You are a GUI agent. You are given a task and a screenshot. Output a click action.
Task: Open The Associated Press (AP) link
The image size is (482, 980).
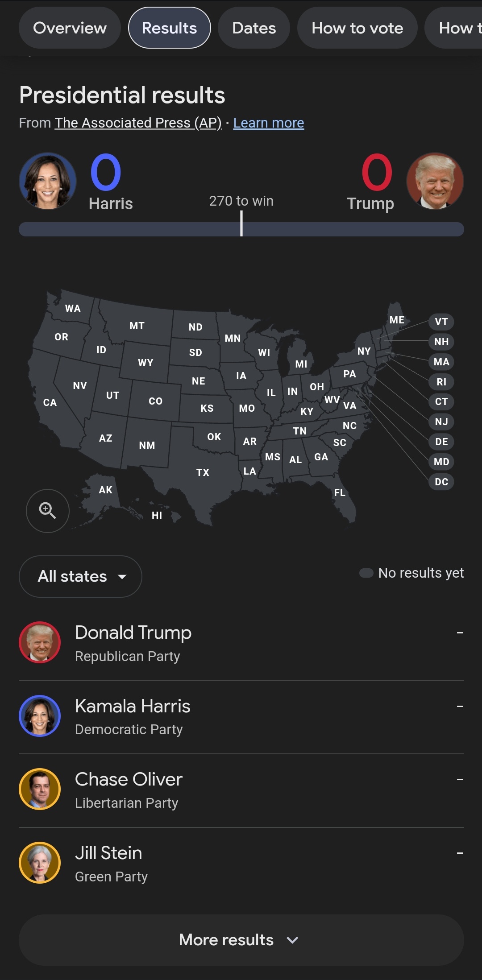[138, 123]
